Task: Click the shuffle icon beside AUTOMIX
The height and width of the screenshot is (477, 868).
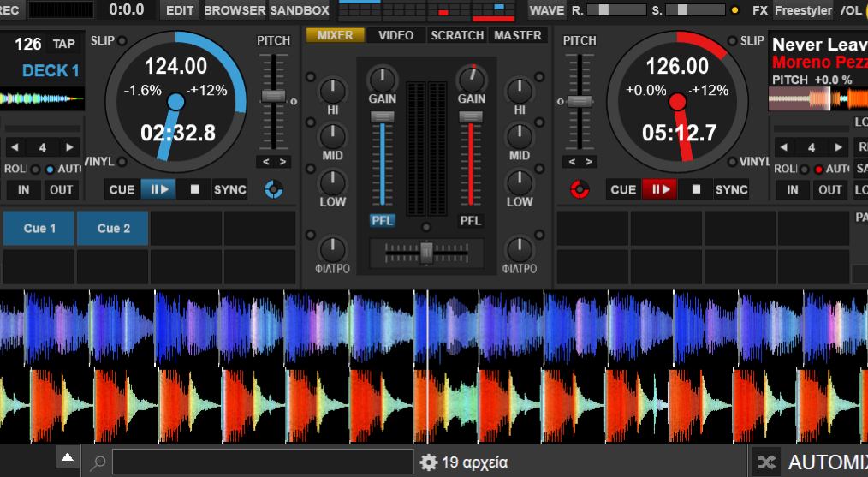Action: [767, 462]
